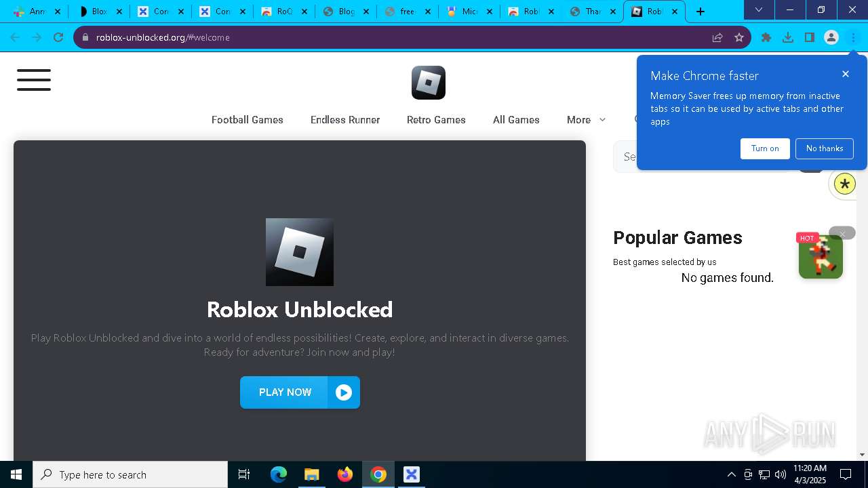Screen dimensions: 868x488
Task: Open the clock showing 11:20 AM
Action: point(809,474)
